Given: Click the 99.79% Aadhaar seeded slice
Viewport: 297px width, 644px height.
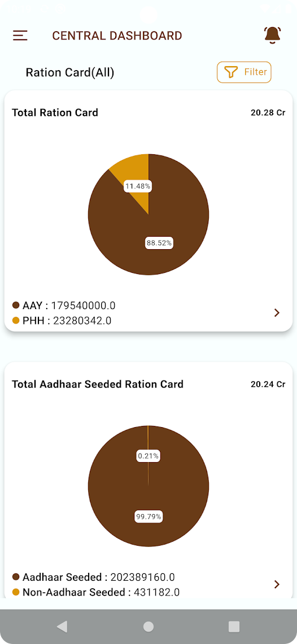Looking at the screenshot, I should [148, 516].
